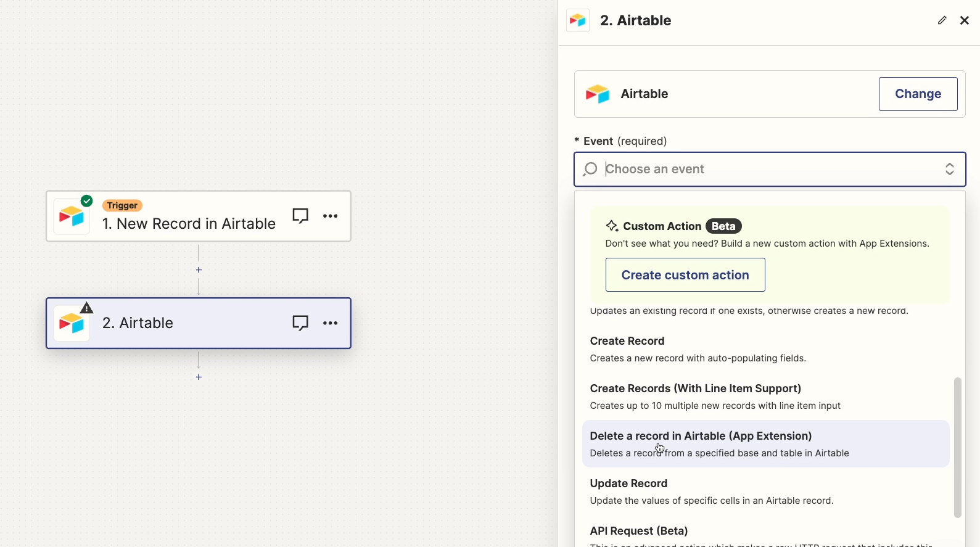Click the Custom Action sparkle icon
Image resolution: width=980 pixels, height=547 pixels.
(x=612, y=226)
